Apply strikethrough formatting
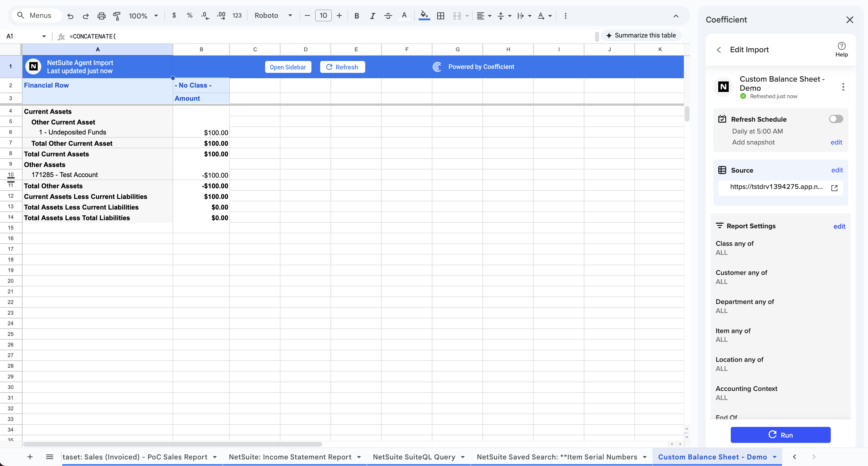Viewport: 868px width, 466px height. pyautogui.click(x=388, y=16)
